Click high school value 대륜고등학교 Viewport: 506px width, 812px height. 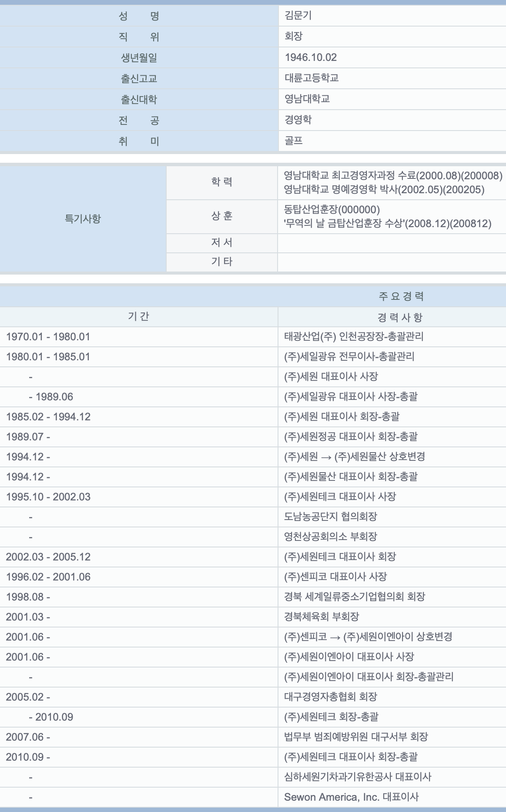(x=312, y=78)
